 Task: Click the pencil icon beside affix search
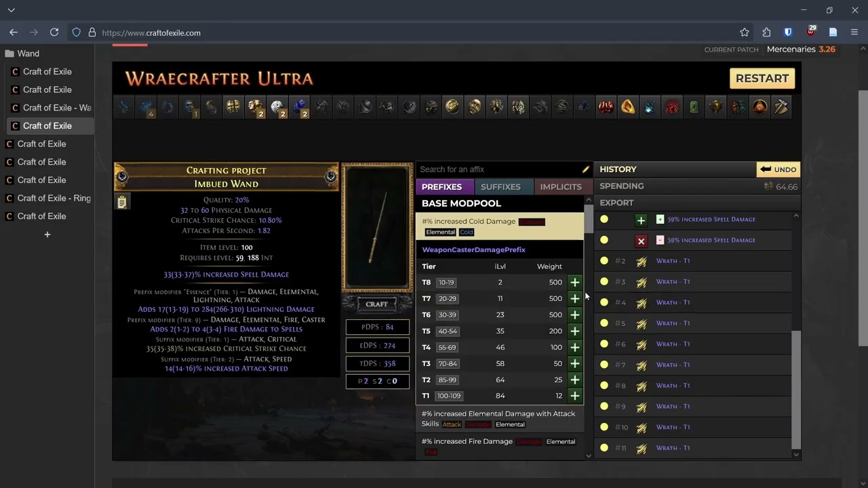586,169
